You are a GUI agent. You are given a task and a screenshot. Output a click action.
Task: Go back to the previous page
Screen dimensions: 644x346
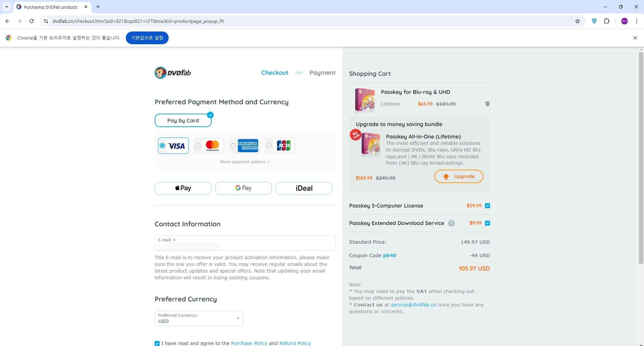coord(7,21)
